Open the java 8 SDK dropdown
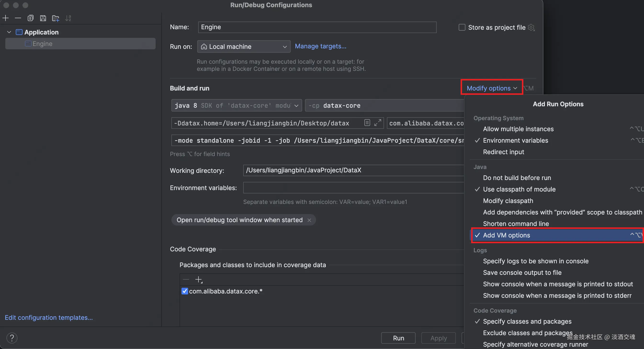This screenshot has width=644, height=349. click(x=236, y=105)
